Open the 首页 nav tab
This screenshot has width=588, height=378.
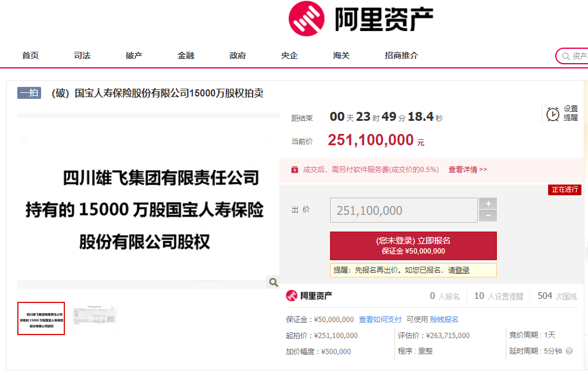(30, 55)
